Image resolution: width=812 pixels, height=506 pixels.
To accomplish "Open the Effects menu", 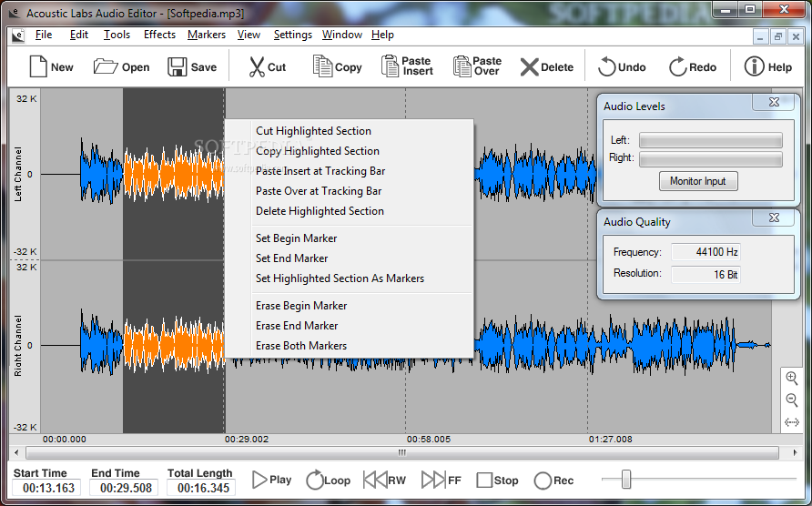I will click(x=159, y=35).
